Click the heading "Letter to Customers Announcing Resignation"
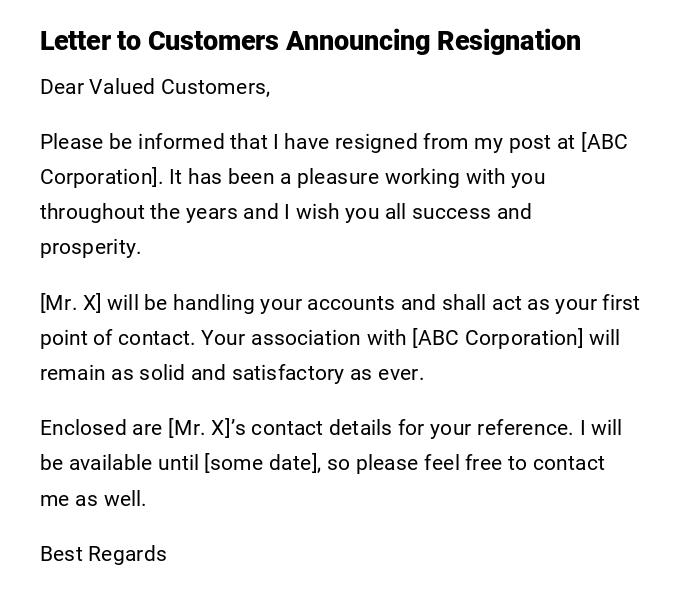Screen dimensions: 700x616 (310, 41)
